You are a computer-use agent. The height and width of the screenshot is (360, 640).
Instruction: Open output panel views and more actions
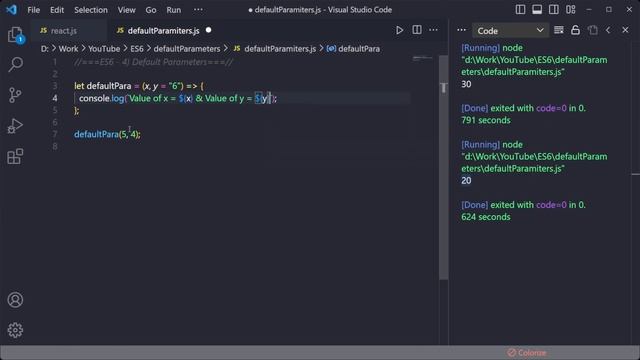tap(461, 30)
